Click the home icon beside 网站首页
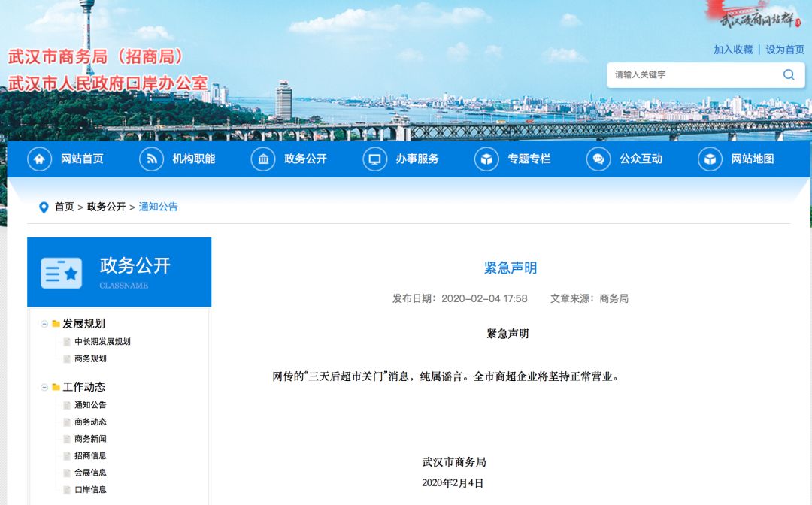The height and width of the screenshot is (505, 812). click(39, 159)
